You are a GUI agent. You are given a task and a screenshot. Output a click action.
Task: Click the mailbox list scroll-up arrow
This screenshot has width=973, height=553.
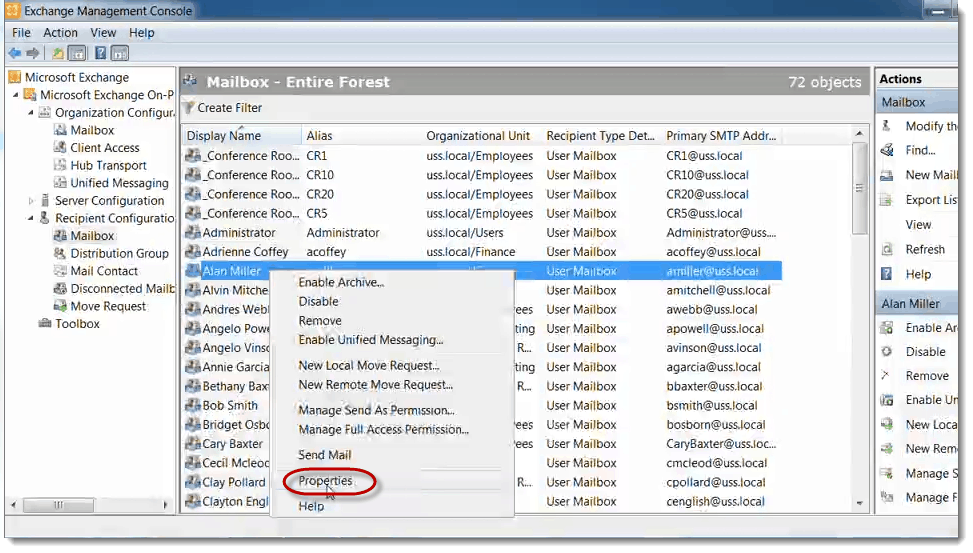pyautogui.click(x=859, y=133)
